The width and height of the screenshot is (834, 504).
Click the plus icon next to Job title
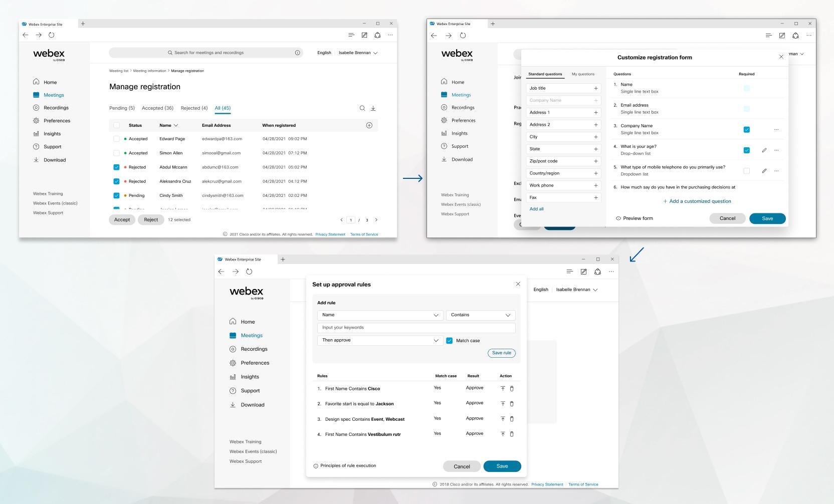click(x=595, y=88)
